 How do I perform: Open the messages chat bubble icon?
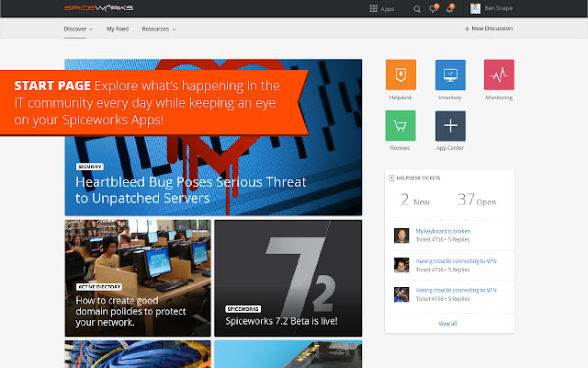434,8
